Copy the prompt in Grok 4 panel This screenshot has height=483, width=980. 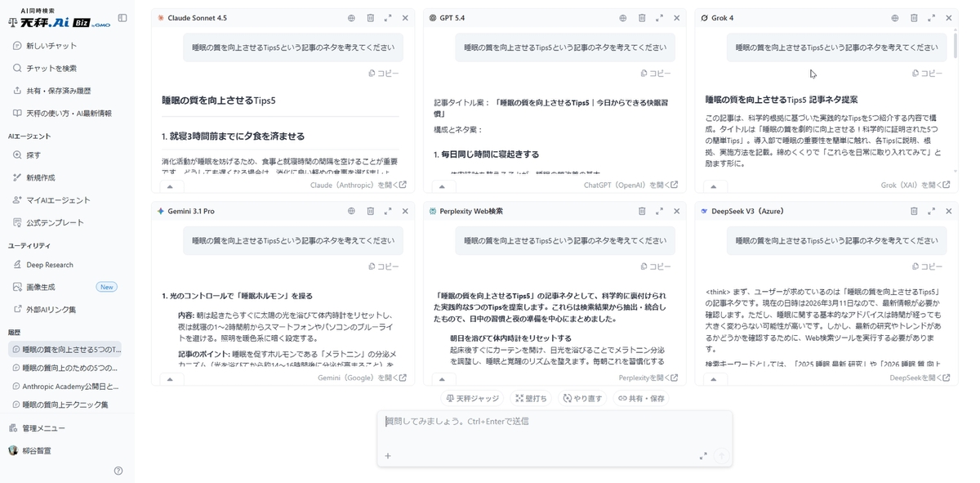[928, 74]
